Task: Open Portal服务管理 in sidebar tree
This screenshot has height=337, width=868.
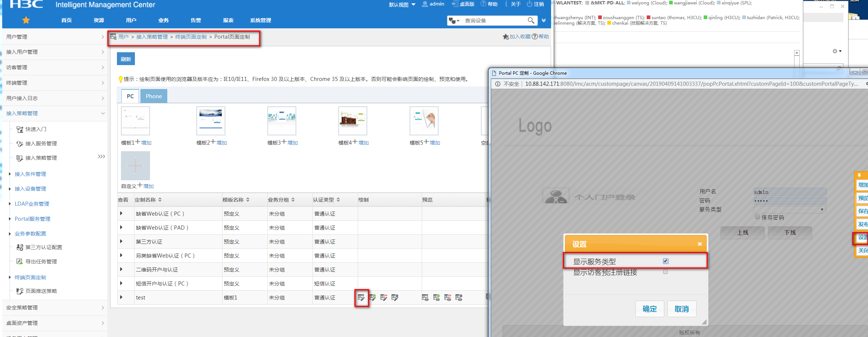Action: tap(32, 219)
